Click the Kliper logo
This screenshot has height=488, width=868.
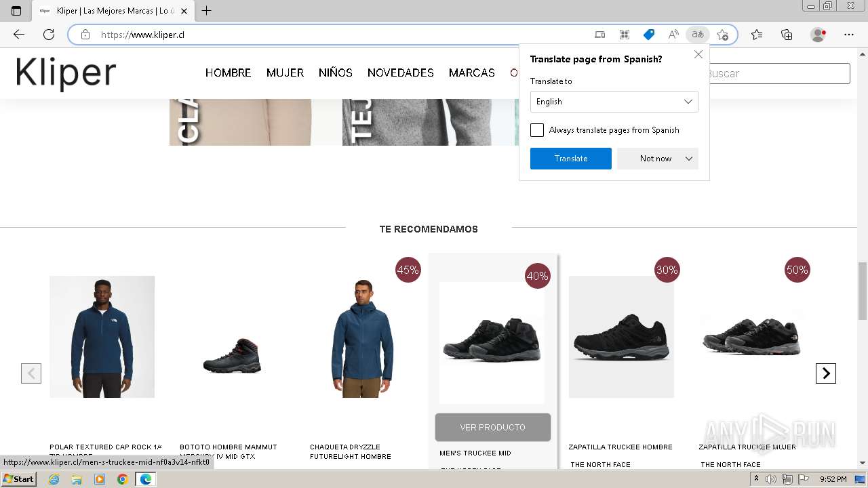[66, 73]
